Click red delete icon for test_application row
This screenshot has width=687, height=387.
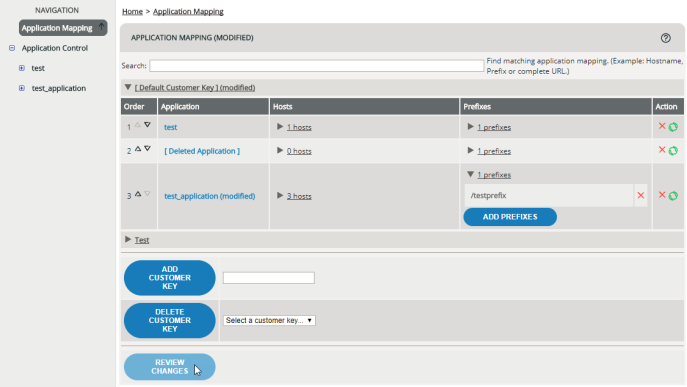click(662, 195)
